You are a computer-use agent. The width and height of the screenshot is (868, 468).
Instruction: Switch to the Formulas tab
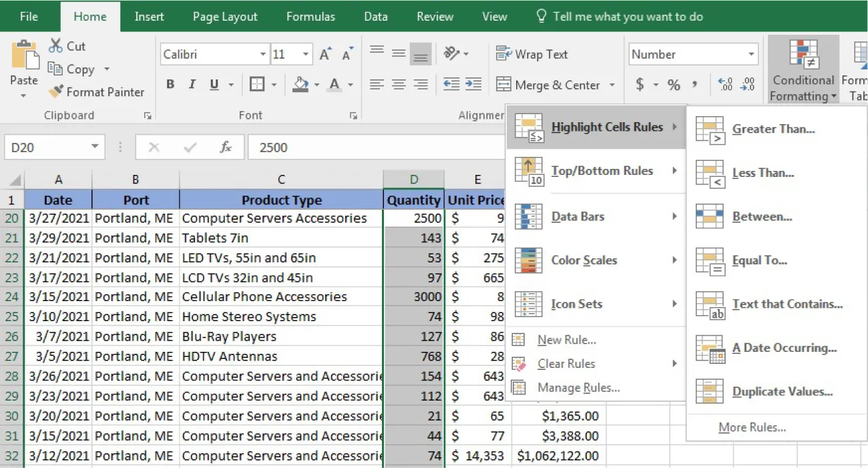pyautogui.click(x=310, y=16)
